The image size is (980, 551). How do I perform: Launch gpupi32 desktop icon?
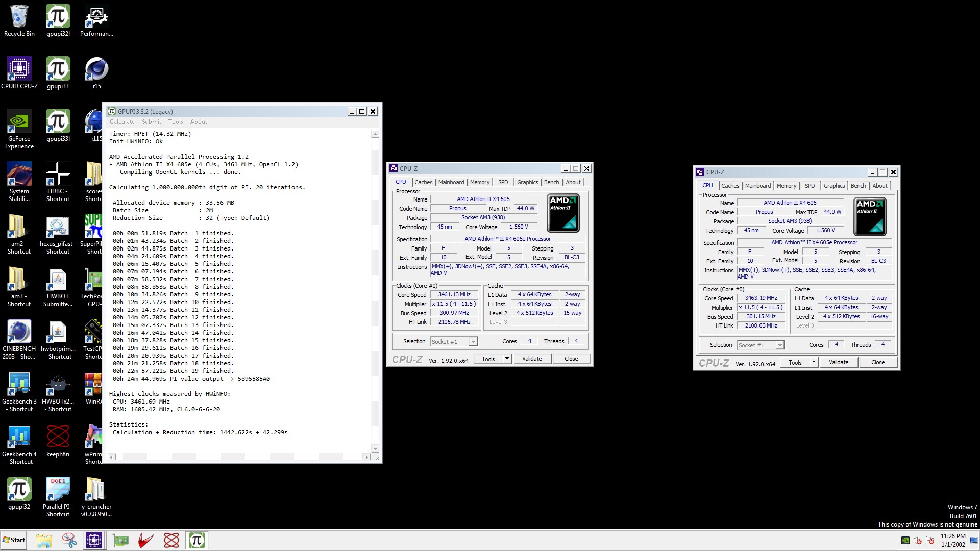[19, 494]
